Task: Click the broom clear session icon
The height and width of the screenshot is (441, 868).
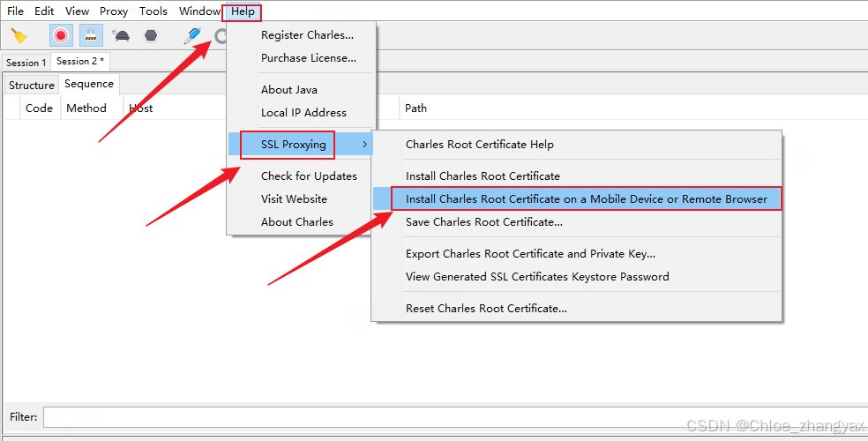Action: (19, 36)
